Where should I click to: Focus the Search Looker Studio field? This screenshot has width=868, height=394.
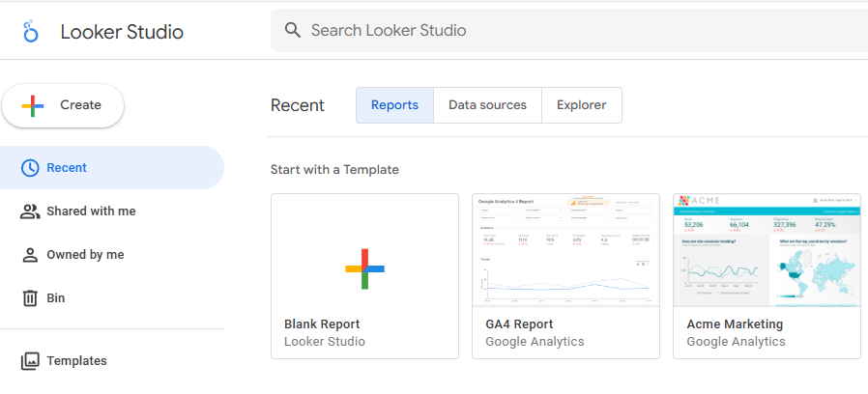coord(569,30)
